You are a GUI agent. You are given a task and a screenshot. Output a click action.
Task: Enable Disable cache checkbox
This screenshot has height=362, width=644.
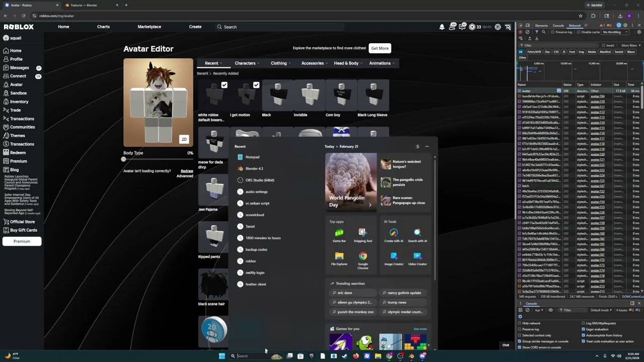[579, 32]
